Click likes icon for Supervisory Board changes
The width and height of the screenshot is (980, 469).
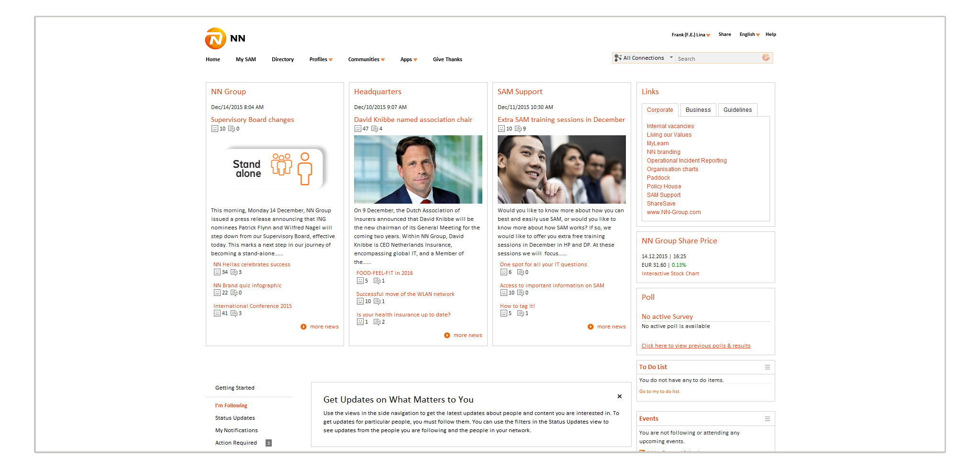(215, 129)
